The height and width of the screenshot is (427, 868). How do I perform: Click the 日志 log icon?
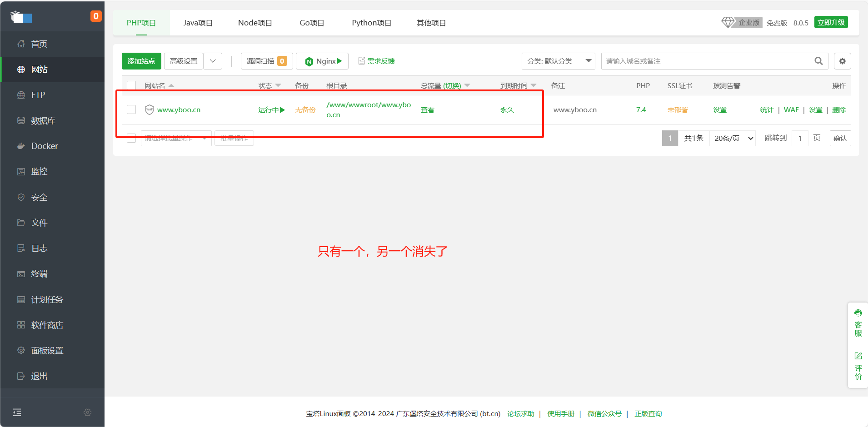click(21, 248)
